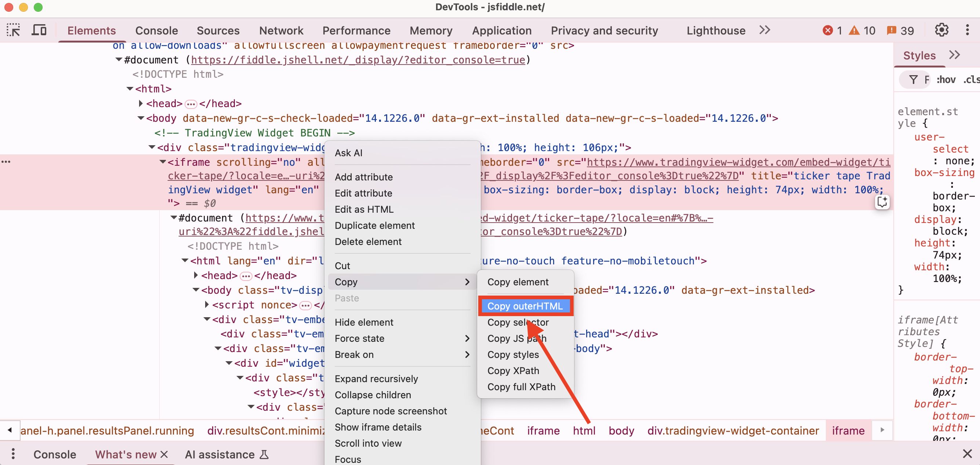
Task: Select div.tradingview-widget-container in the breadcrumb
Action: pyautogui.click(x=733, y=431)
